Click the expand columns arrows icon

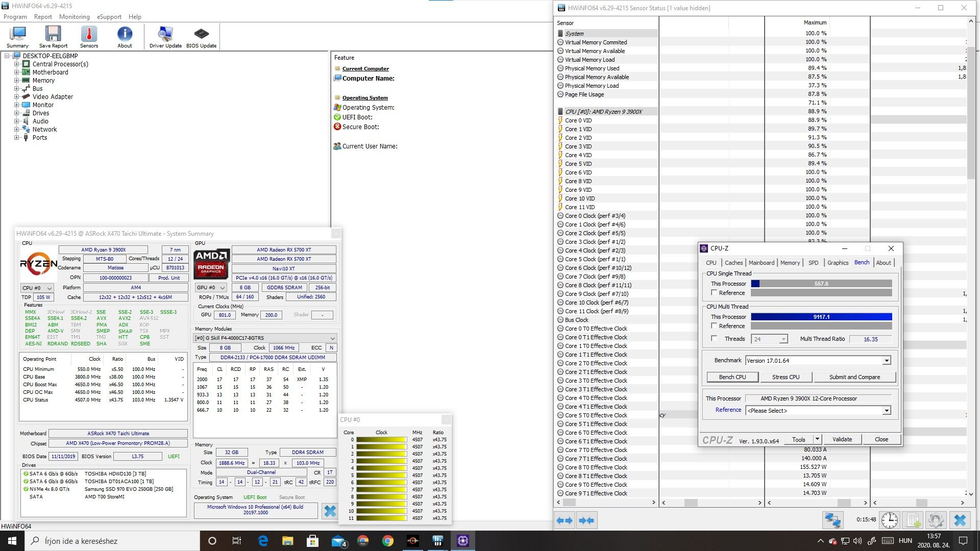565,520
